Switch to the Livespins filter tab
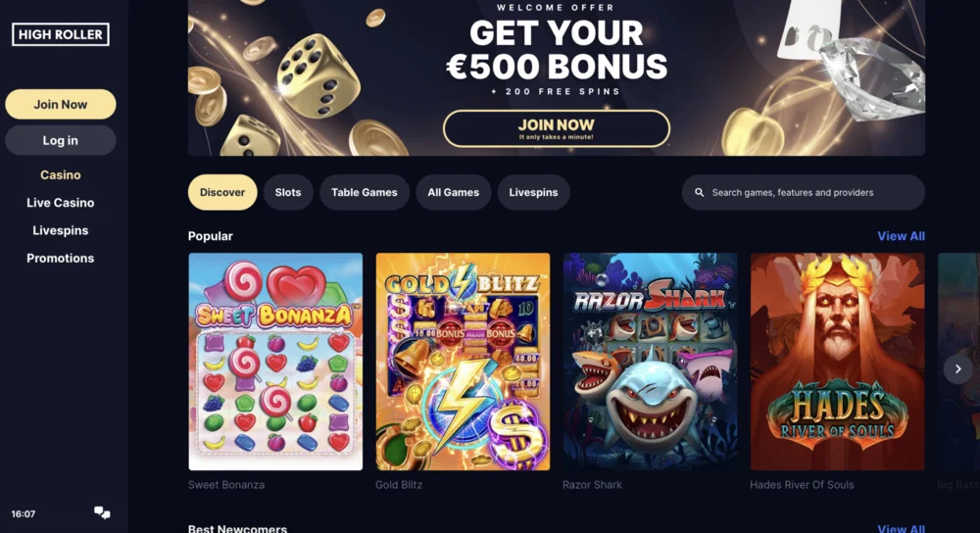Image resolution: width=980 pixels, height=533 pixels. pos(533,192)
